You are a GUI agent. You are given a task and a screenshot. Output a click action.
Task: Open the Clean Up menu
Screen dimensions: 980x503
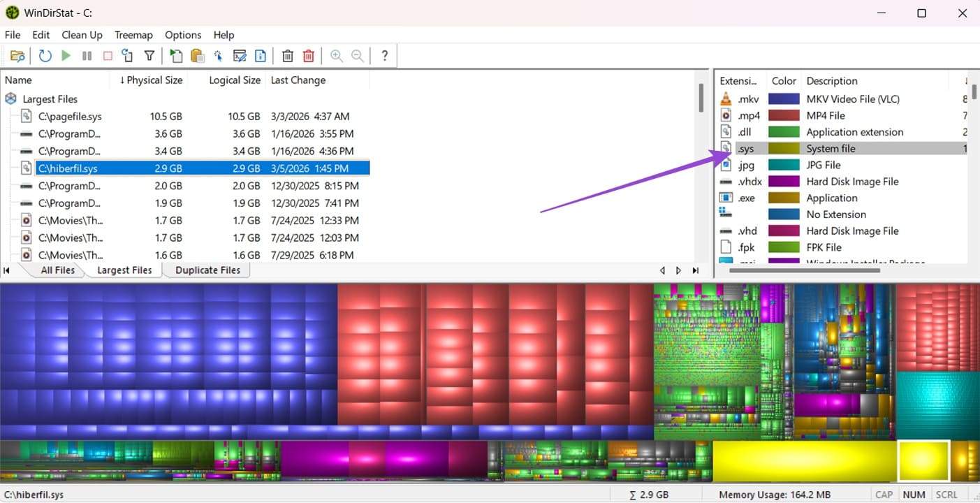pos(82,34)
